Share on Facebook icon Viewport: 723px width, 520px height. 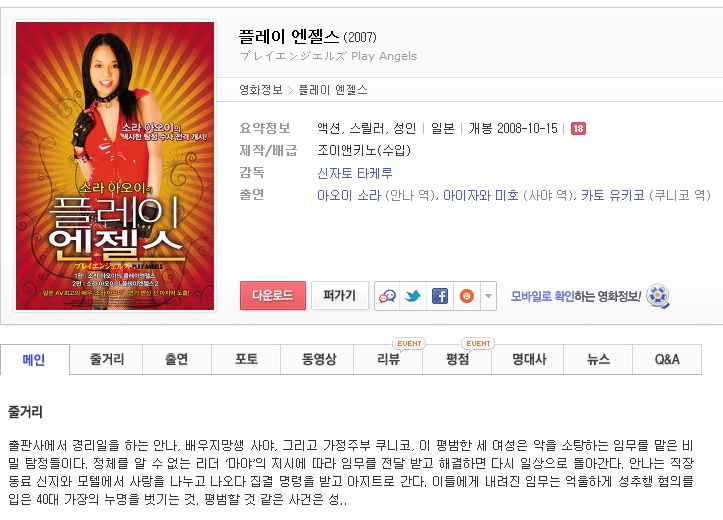pyautogui.click(x=440, y=296)
